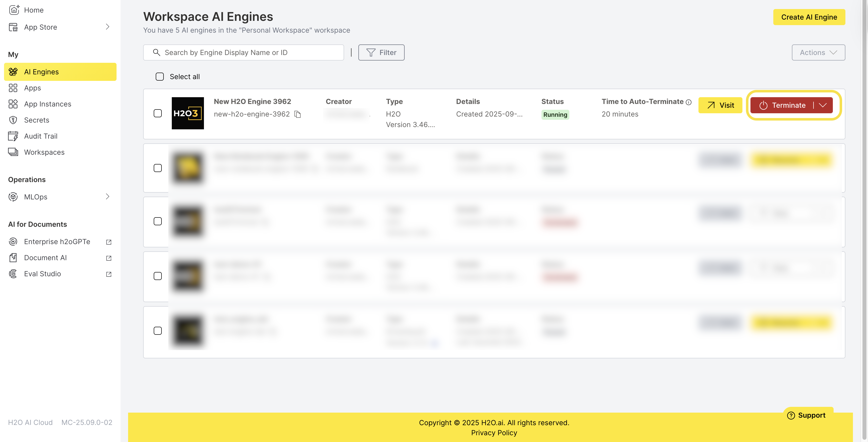
Task: Check the Select all checkbox
Action: pyautogui.click(x=160, y=77)
